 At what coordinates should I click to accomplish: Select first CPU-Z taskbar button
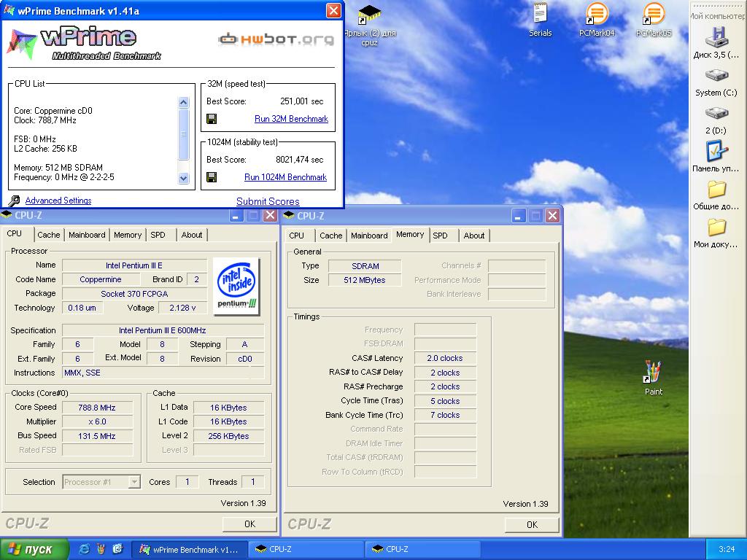point(306,549)
